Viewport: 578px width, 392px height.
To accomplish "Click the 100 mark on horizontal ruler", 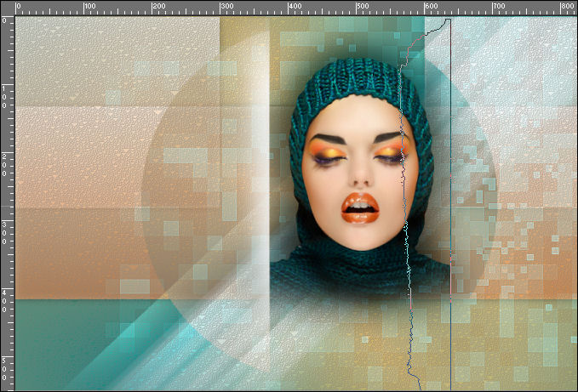I will [90, 6].
